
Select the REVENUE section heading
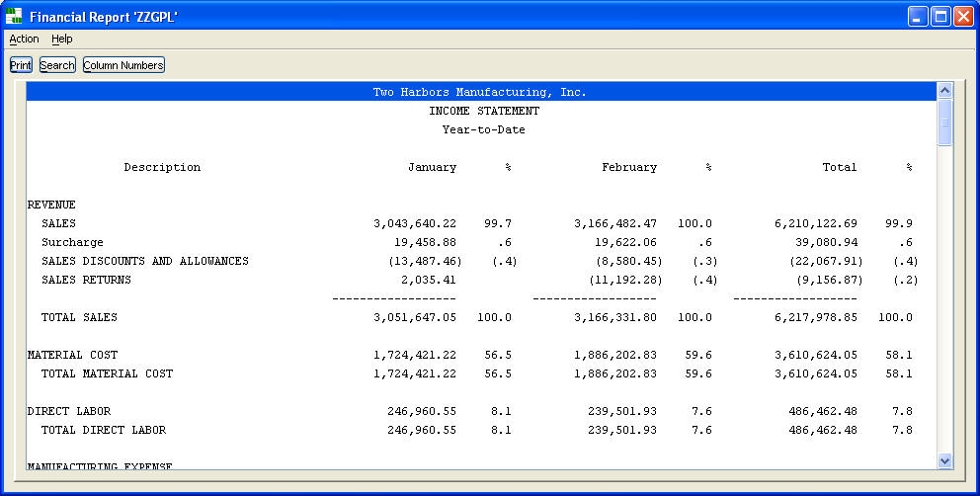51,205
